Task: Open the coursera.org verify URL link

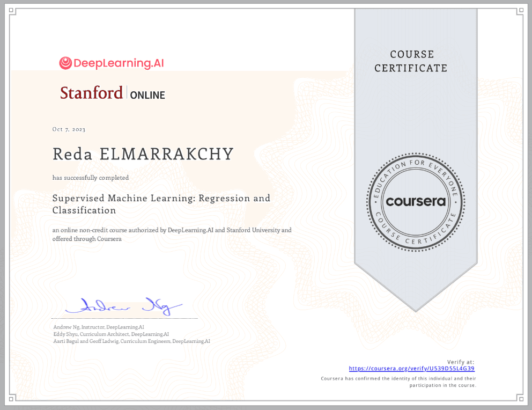Action: [411, 369]
